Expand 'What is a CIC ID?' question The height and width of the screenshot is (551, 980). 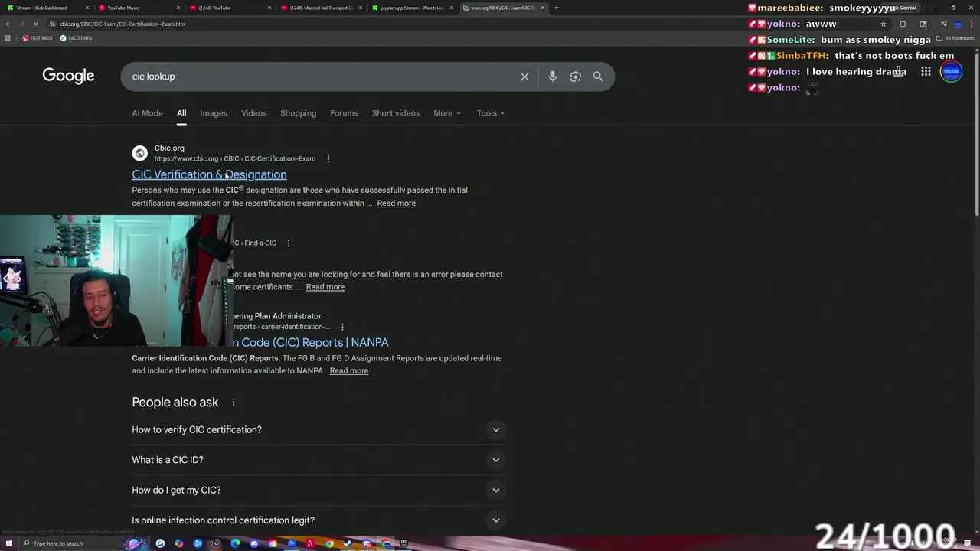coord(318,460)
